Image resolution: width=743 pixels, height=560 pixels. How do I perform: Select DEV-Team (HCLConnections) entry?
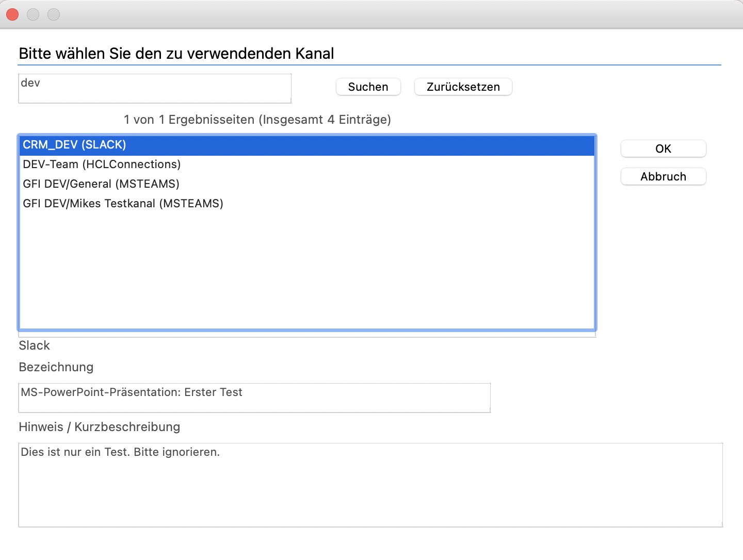coord(307,164)
